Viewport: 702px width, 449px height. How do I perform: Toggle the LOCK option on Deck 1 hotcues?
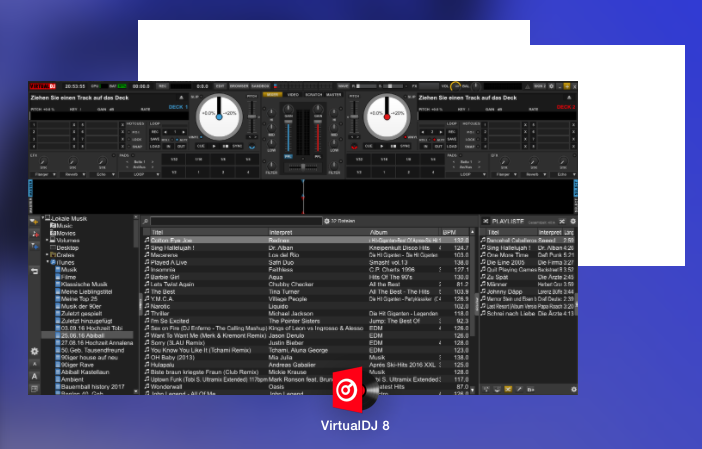click(136, 139)
